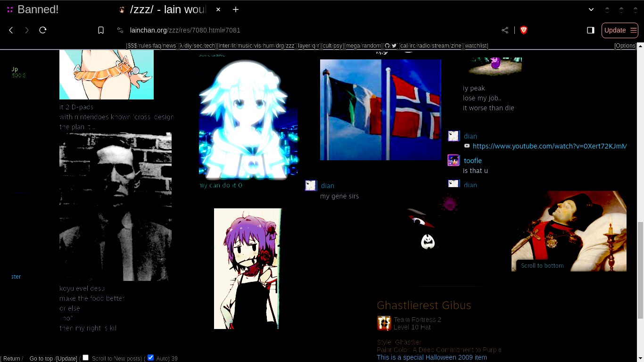Expand the tab search dropdown chevron
Viewport: 644px width, 362px height.
(591, 9)
